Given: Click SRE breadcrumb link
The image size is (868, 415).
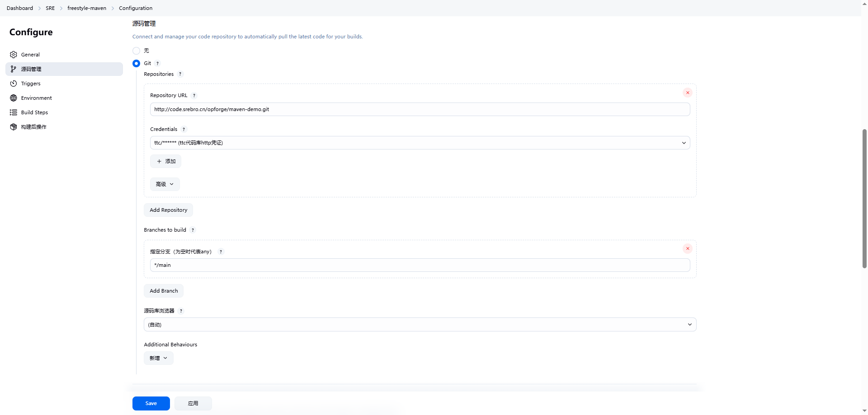Looking at the screenshot, I should [50, 8].
